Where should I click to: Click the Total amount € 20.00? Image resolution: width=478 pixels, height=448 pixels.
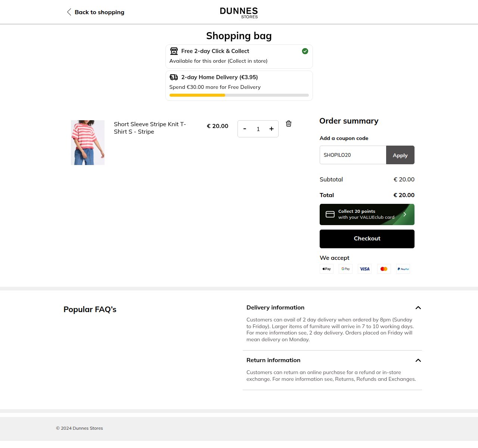point(404,195)
